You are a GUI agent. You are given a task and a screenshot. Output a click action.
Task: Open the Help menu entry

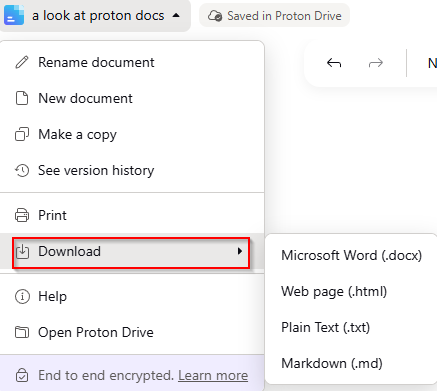point(132,296)
